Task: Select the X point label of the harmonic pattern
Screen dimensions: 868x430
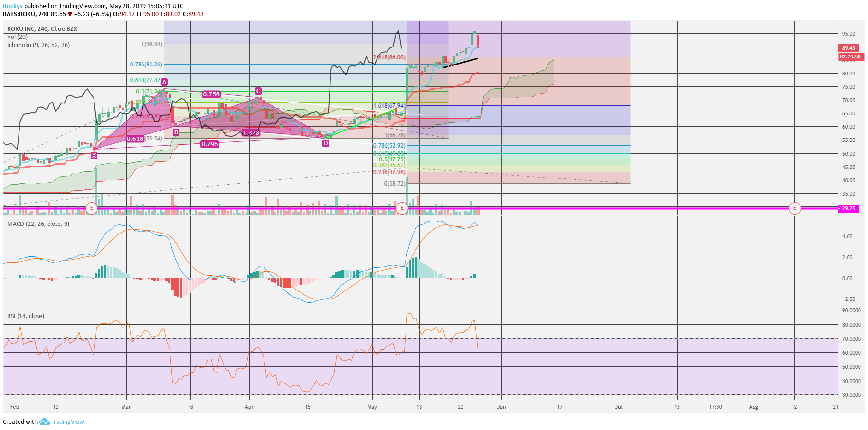Action: tap(94, 156)
